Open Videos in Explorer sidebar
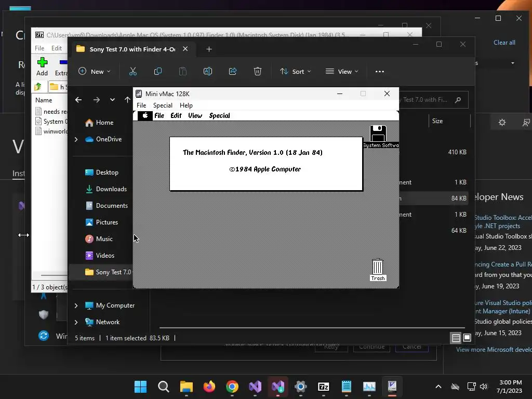The image size is (532, 399). (99, 256)
